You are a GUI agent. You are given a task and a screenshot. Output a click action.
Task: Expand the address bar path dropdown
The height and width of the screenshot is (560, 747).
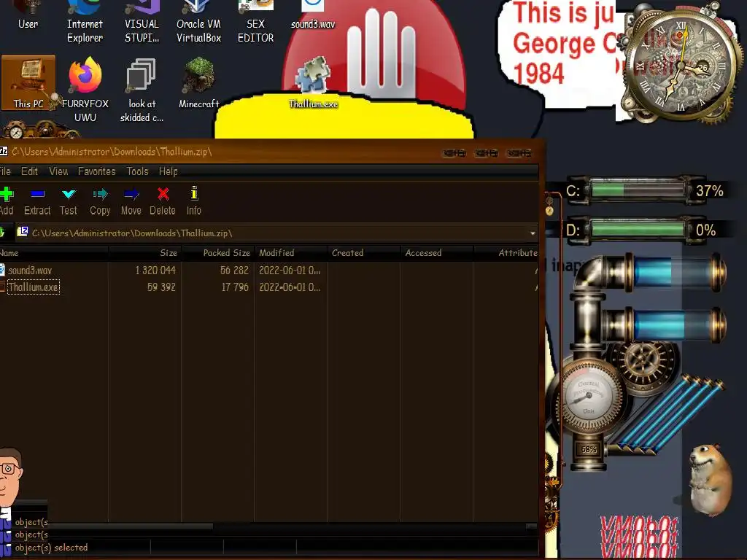tap(533, 233)
